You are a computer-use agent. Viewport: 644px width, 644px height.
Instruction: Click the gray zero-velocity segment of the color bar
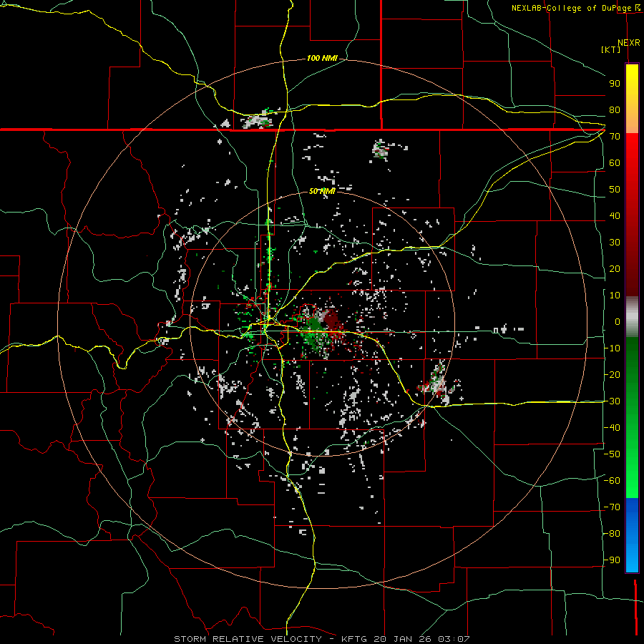pos(632,317)
